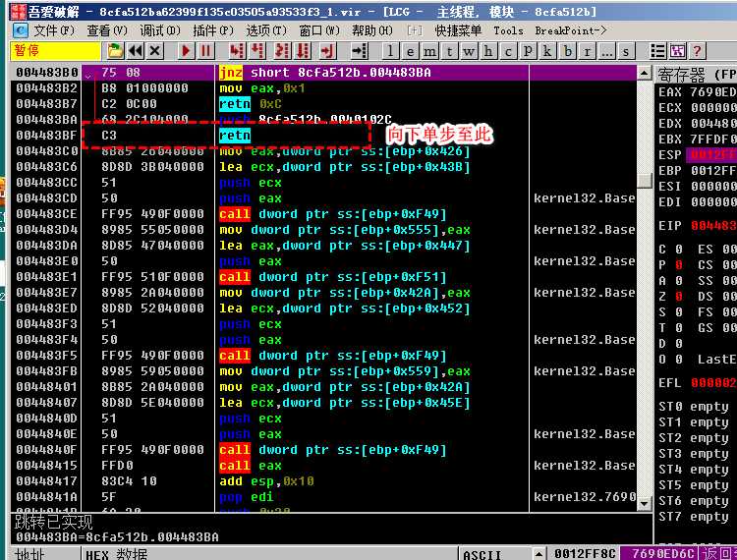Show Executable modules via the e button
This screenshot has height=560, width=737.
click(410, 51)
